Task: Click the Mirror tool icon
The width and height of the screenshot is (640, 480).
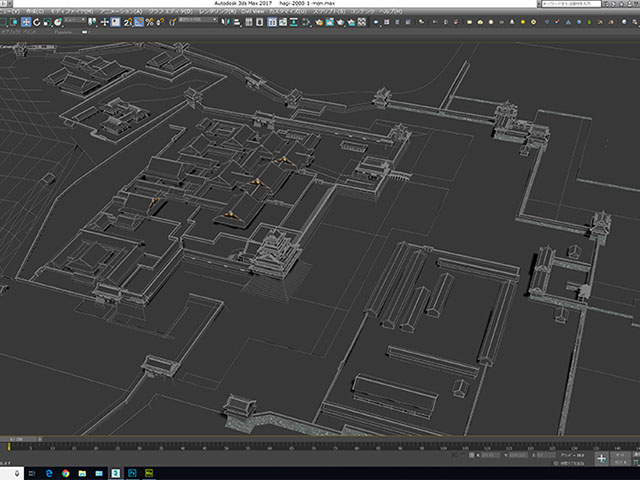Action: tap(227, 21)
